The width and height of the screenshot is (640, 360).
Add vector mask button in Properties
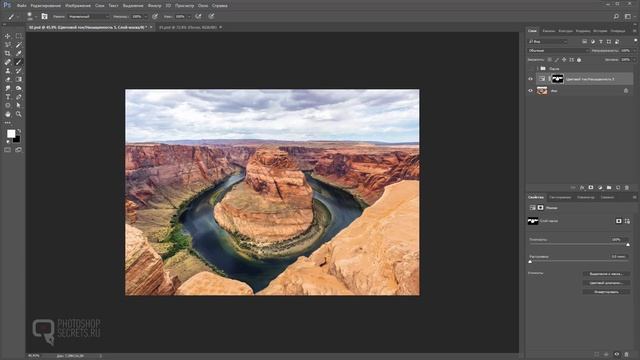pyautogui.click(x=627, y=221)
